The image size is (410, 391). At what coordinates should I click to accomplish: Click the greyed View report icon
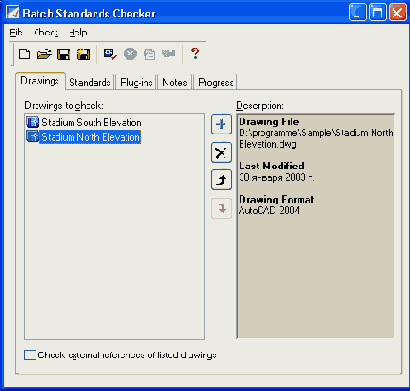click(149, 54)
